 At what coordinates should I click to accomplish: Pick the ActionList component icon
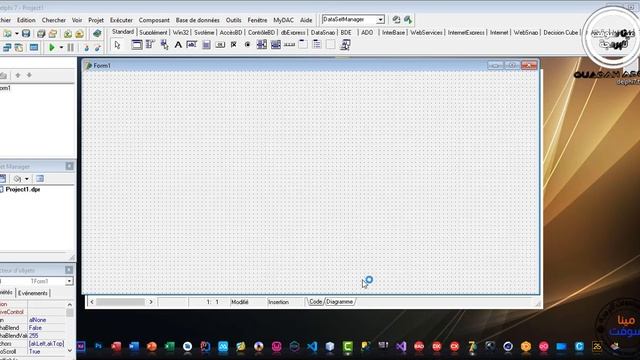(345, 45)
